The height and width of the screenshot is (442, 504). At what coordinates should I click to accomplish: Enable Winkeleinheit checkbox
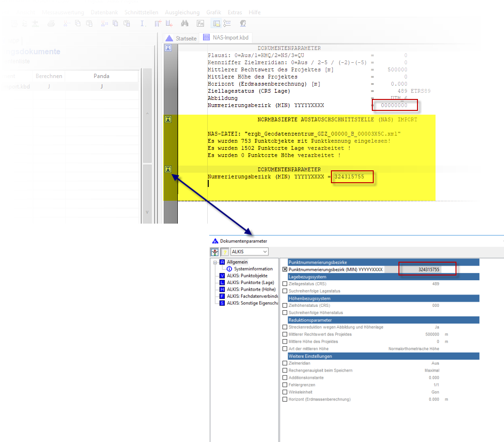tap(285, 392)
